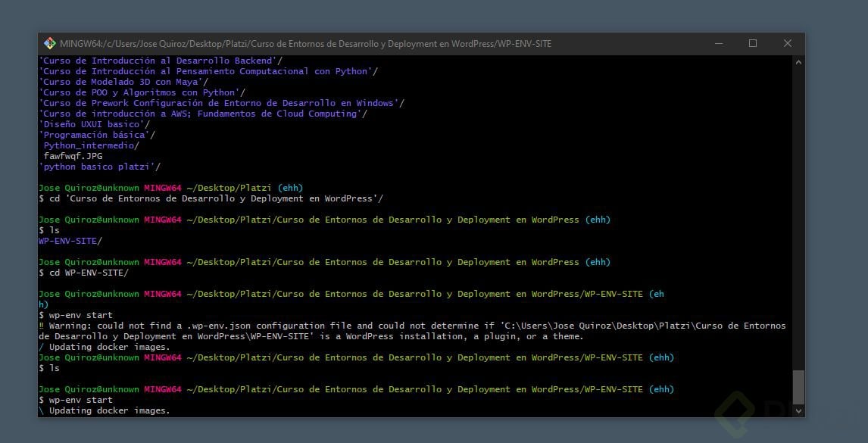The height and width of the screenshot is (443, 868).
Task: Click the scrollbar up arrow
Action: tap(798, 61)
